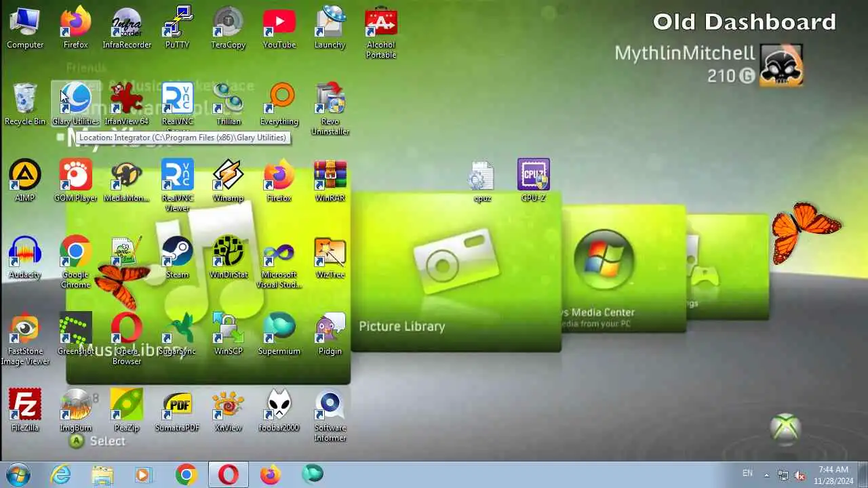The image size is (868, 488).
Task: Select the XnView desktop shortcut
Action: click(229, 411)
